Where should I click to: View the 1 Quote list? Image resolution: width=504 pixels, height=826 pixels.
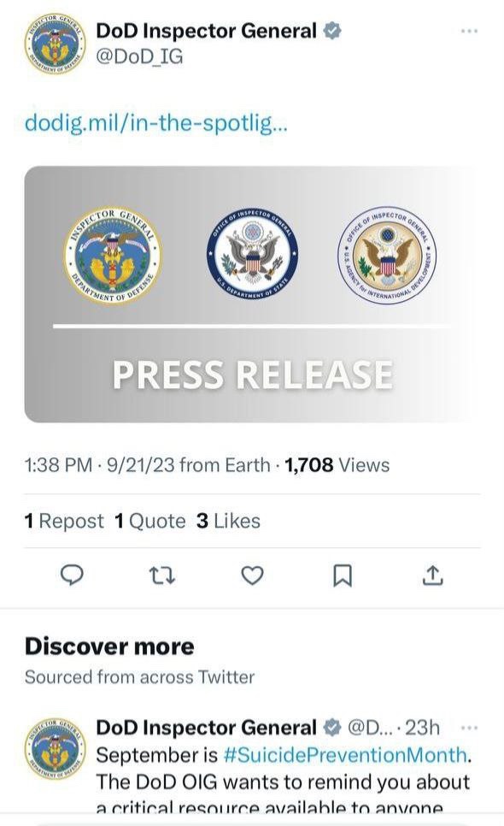tap(150, 521)
